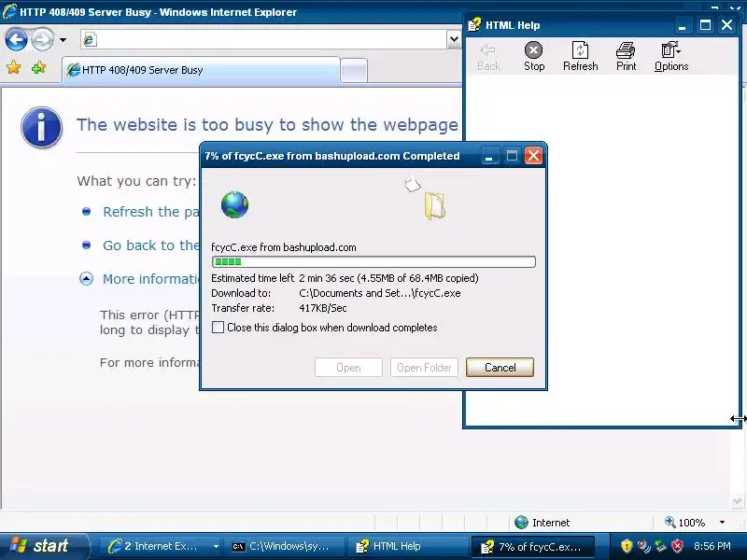Click the Open Folder button in download dialog
This screenshot has width=747, height=560.
pos(424,368)
